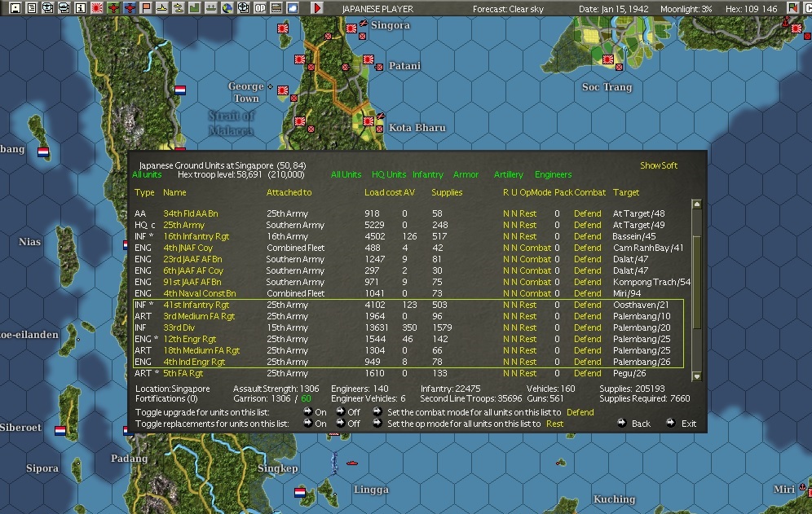Screen dimensions: 812x514
Task: Click the two ships toolbar icon
Action: click(179, 8)
